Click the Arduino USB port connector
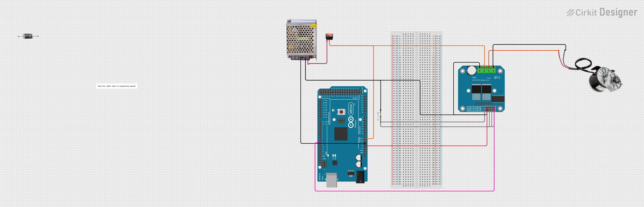The height and width of the screenshot is (207, 644). coord(332,180)
